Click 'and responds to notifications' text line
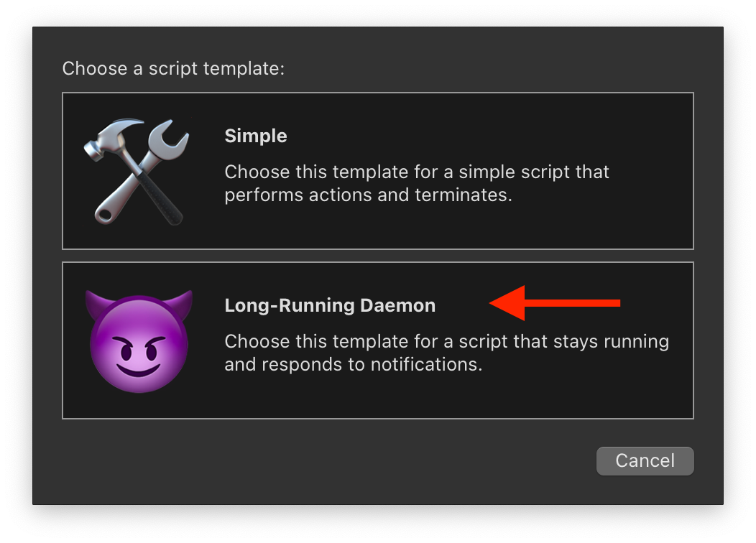The image size is (756, 543). (353, 364)
